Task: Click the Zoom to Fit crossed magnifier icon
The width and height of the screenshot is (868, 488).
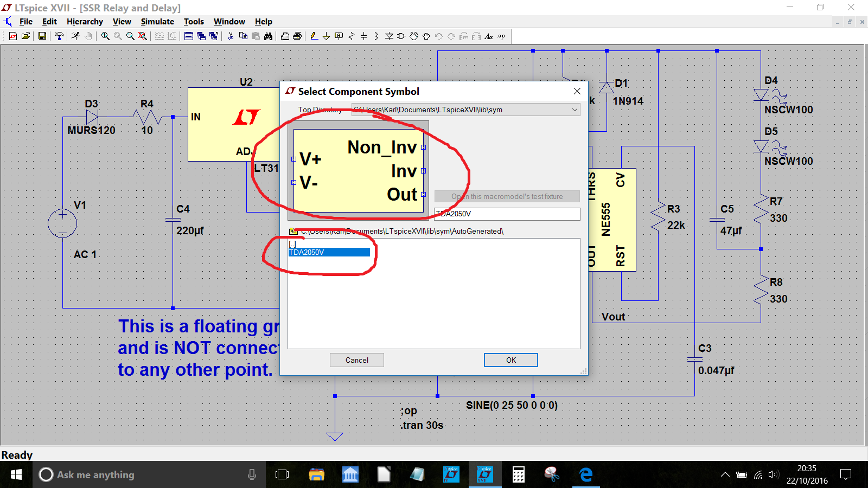Action: (143, 36)
